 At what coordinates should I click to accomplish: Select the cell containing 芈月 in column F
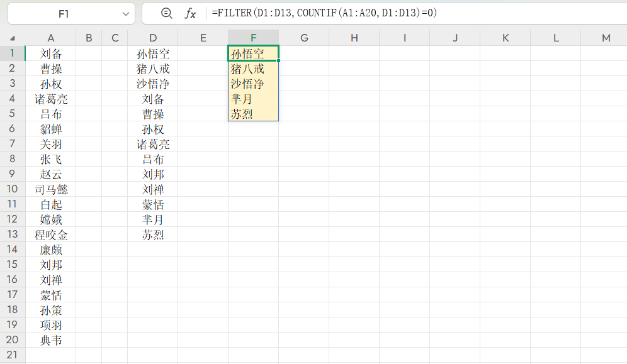click(253, 99)
